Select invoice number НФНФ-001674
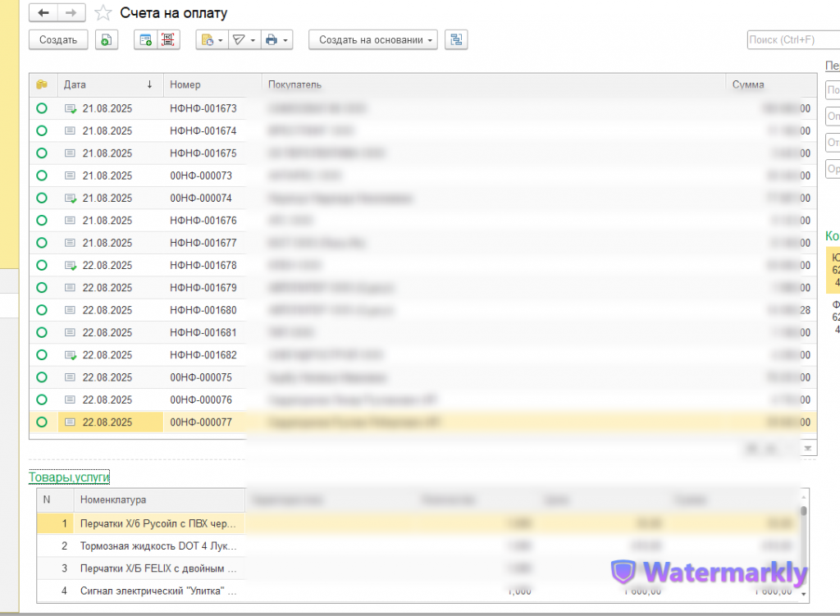 click(x=203, y=131)
